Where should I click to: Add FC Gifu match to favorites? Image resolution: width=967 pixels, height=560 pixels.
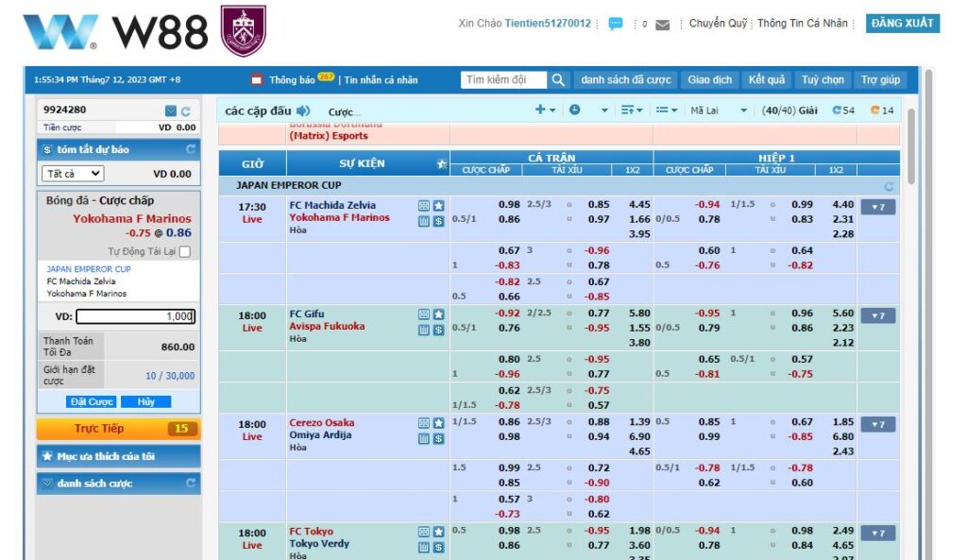tap(438, 314)
